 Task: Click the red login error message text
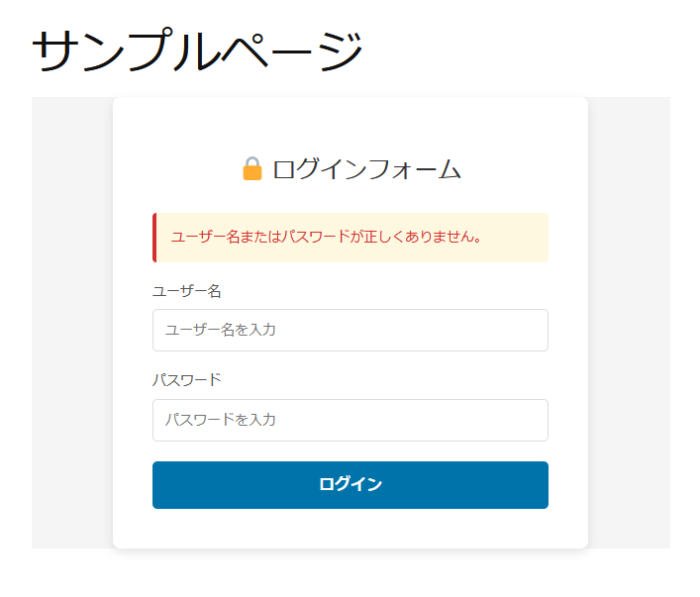click(x=327, y=238)
